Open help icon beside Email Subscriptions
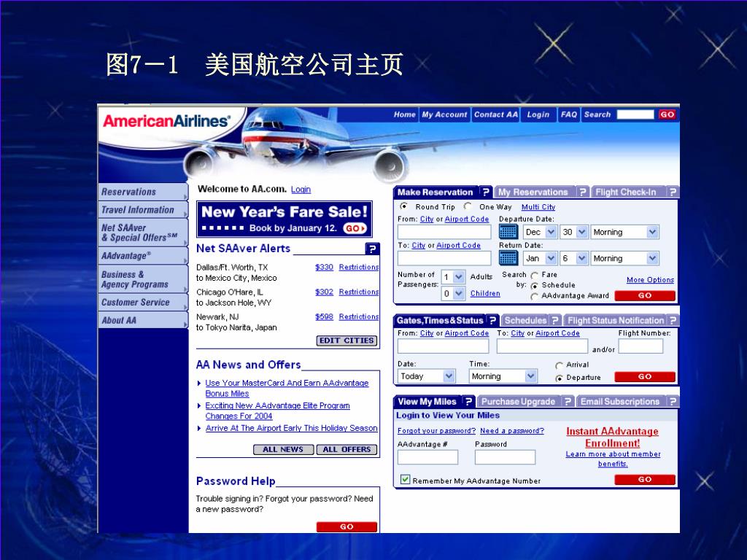This screenshot has height=560, width=747. click(672, 402)
